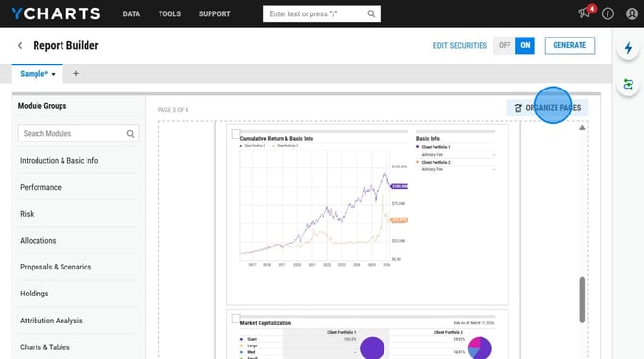644x359 pixels.
Task: Click the scroll up arrow in preview
Action: pos(582,127)
